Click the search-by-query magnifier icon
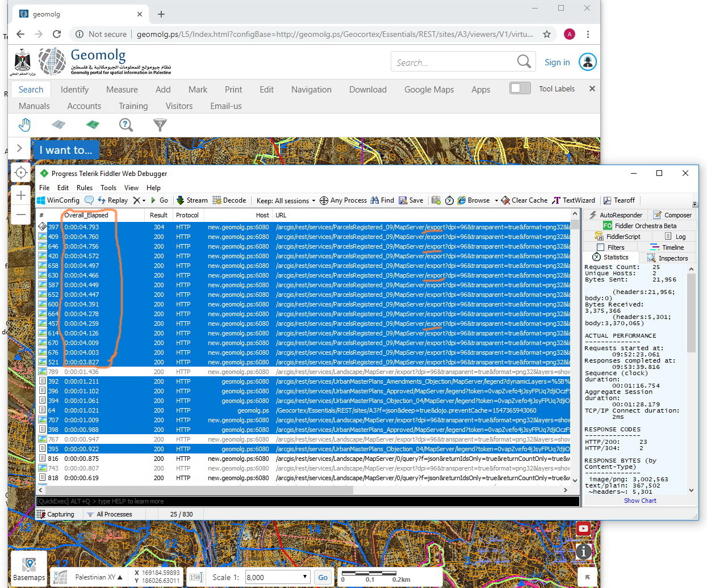The width and height of the screenshot is (707, 588). [125, 125]
